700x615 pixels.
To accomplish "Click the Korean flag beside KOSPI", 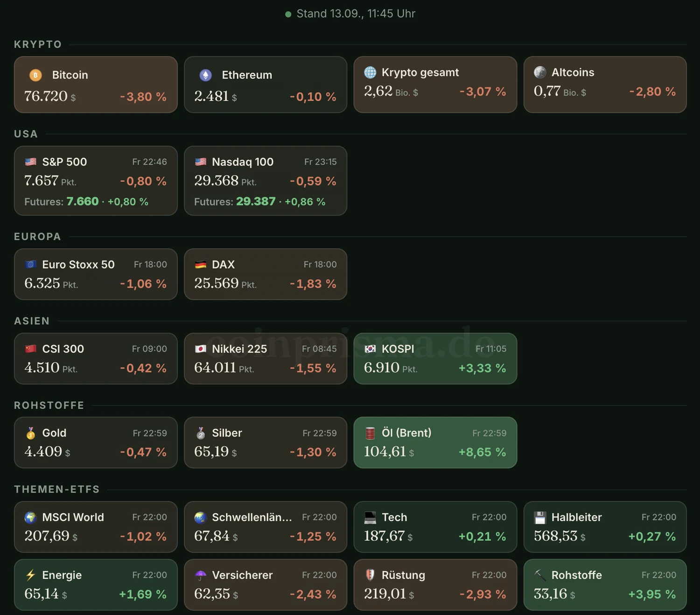I will [x=370, y=349].
